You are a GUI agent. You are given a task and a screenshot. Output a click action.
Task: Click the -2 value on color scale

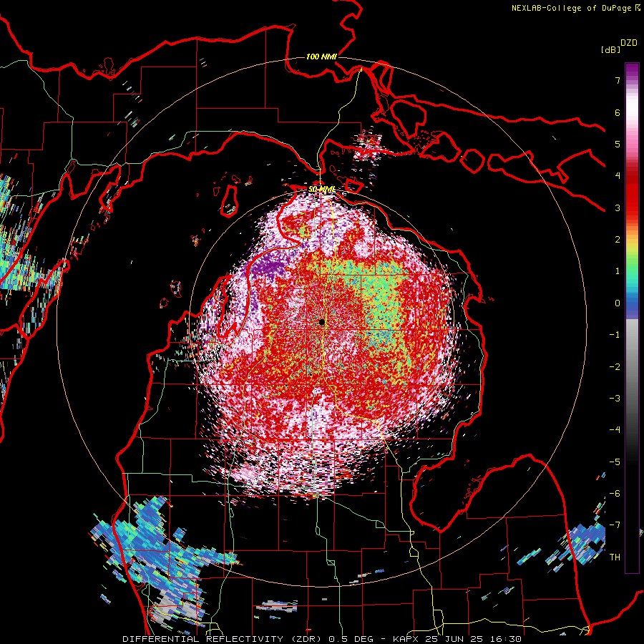click(615, 366)
